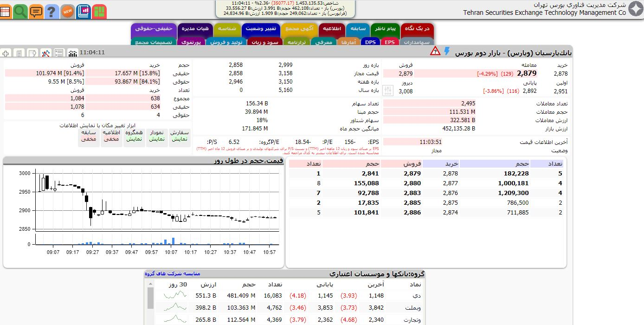644x325 pixels.
Task: Open the blue book chart icon
Action: point(84,11)
